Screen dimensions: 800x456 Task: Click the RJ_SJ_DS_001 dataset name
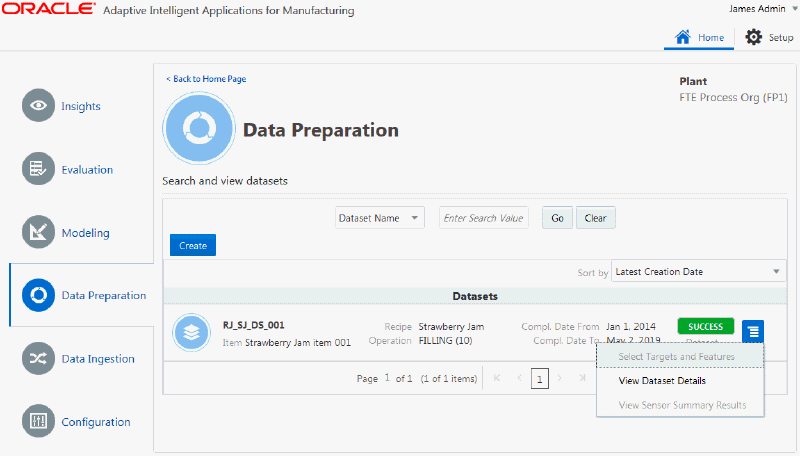tap(254, 325)
